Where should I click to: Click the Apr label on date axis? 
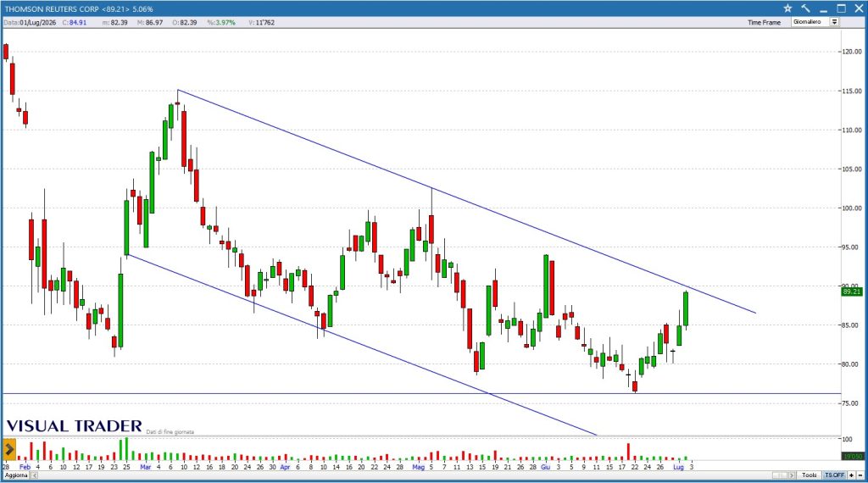pyautogui.click(x=285, y=467)
